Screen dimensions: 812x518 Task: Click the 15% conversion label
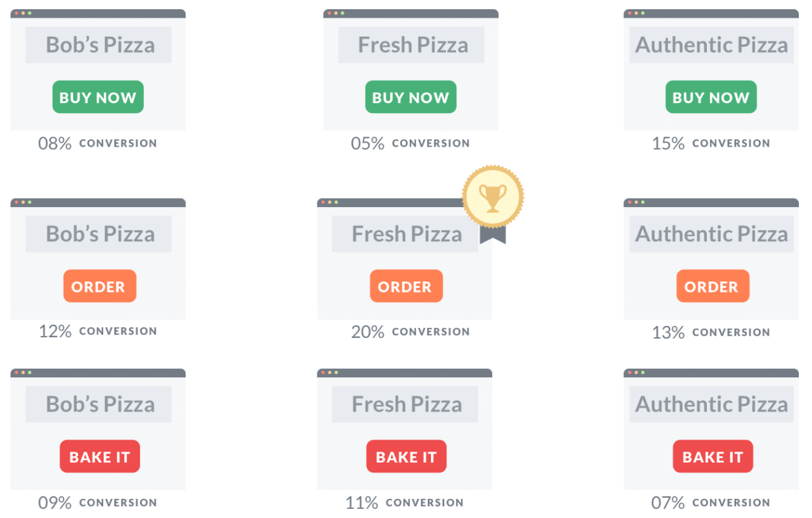(711, 143)
